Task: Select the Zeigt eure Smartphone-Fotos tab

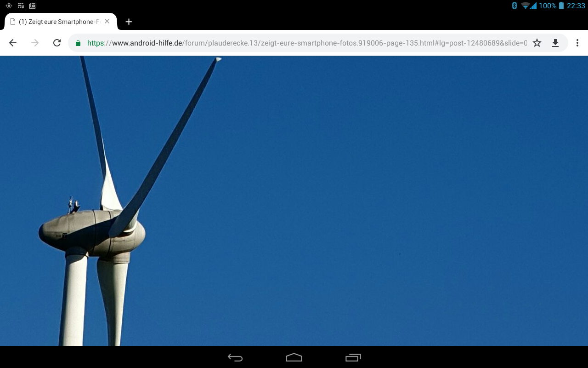Action: click(60, 22)
